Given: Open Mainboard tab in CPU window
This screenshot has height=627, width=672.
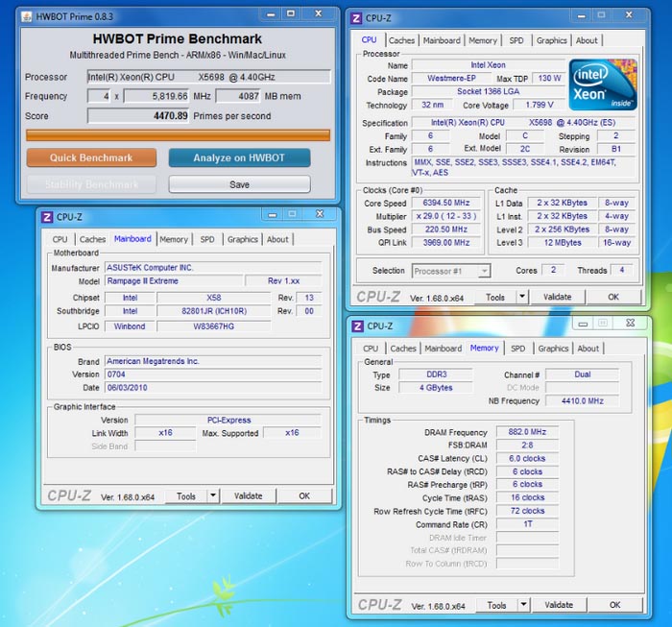Looking at the screenshot, I should [442, 40].
